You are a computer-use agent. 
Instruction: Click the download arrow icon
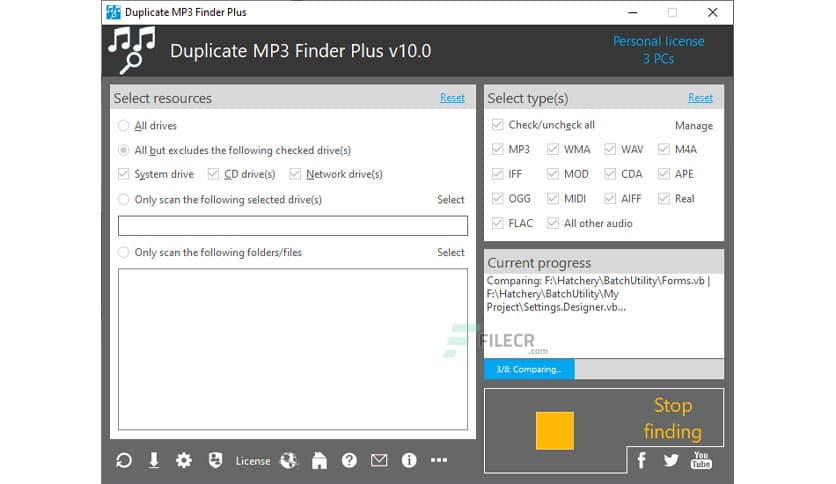click(x=154, y=460)
